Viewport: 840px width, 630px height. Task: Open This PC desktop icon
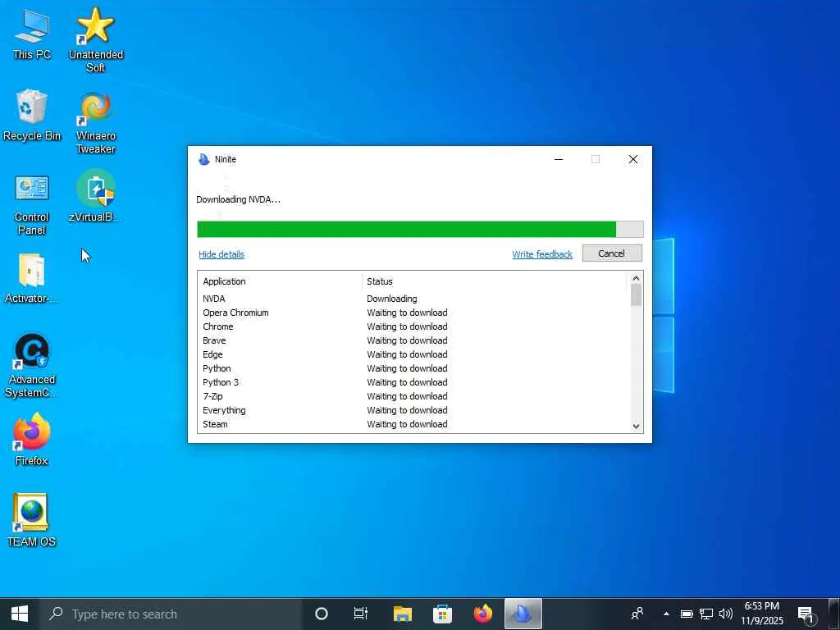[32, 34]
